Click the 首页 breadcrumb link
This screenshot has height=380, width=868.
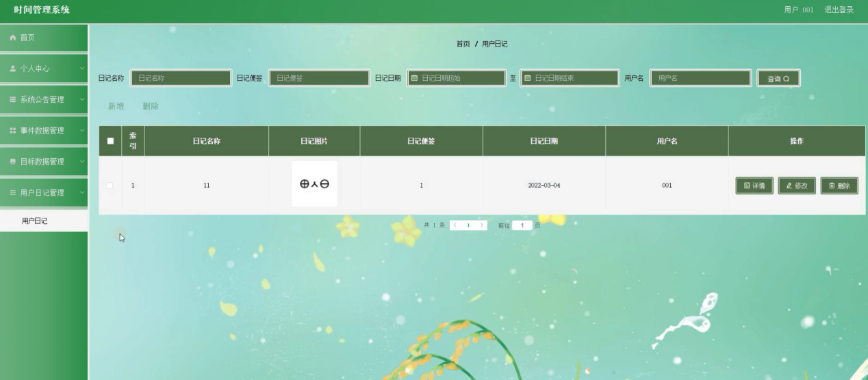pyautogui.click(x=463, y=44)
